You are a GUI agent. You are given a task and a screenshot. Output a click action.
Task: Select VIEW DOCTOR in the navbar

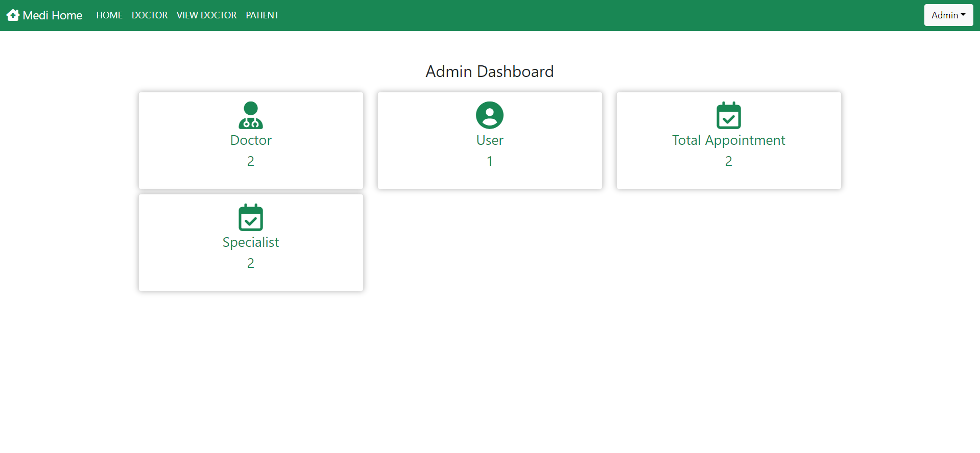coord(206,15)
